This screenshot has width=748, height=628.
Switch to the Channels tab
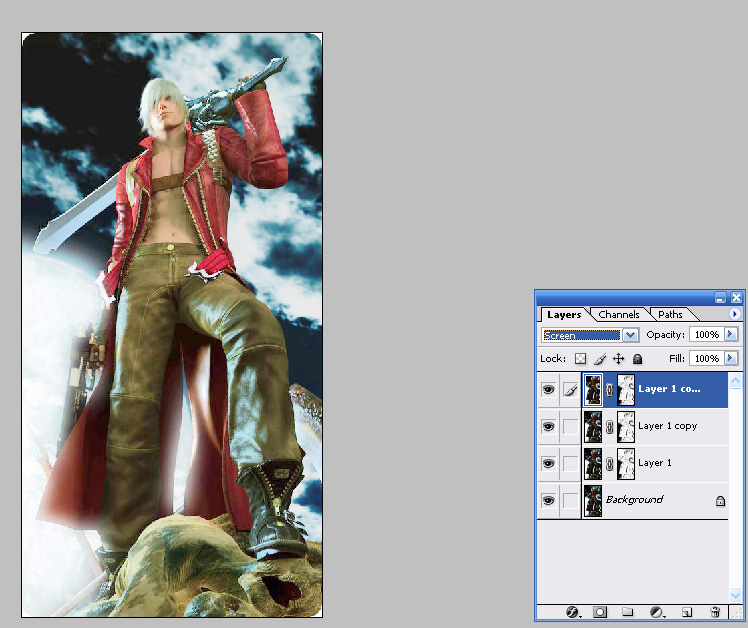(x=619, y=314)
